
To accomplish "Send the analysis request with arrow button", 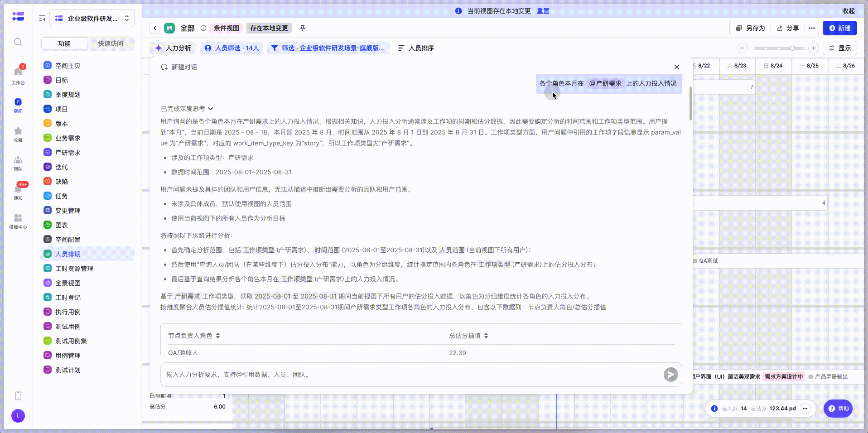I will [670, 375].
